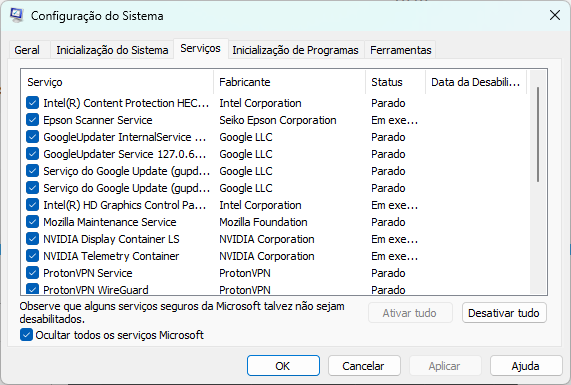Select NVIDIA Display Container LS name
The width and height of the screenshot is (571, 385).
111,239
